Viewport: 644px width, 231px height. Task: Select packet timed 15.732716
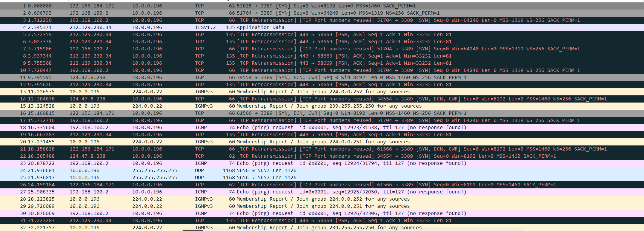point(322,120)
